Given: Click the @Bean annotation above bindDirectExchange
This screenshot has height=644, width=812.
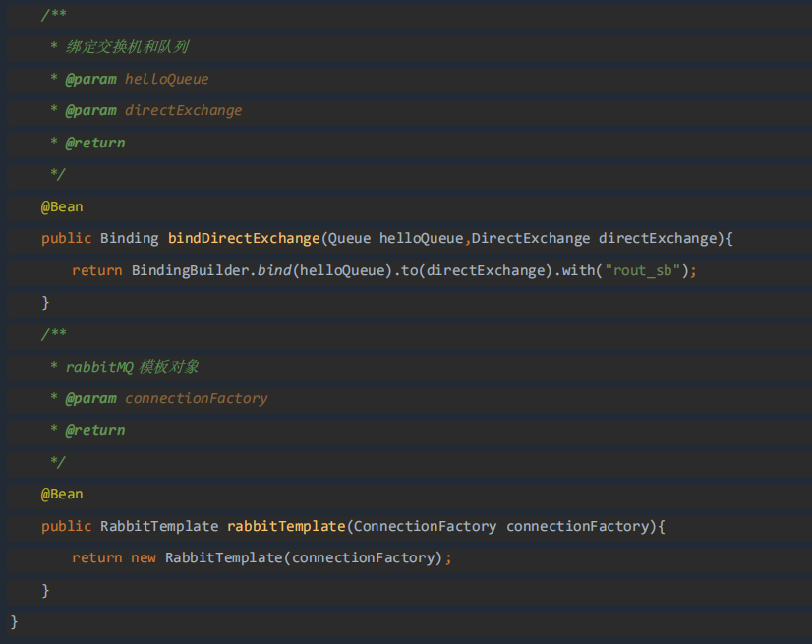Looking at the screenshot, I should [62, 206].
